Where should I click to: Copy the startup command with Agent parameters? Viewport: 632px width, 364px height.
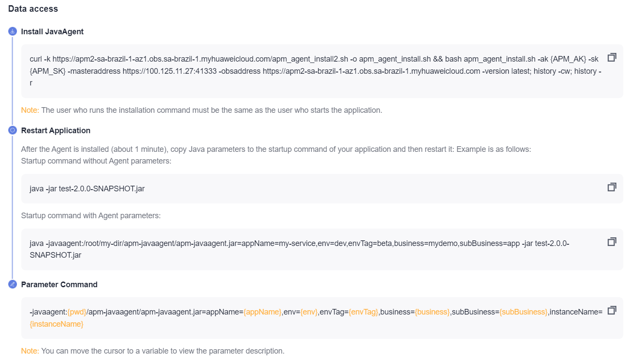coord(612,242)
